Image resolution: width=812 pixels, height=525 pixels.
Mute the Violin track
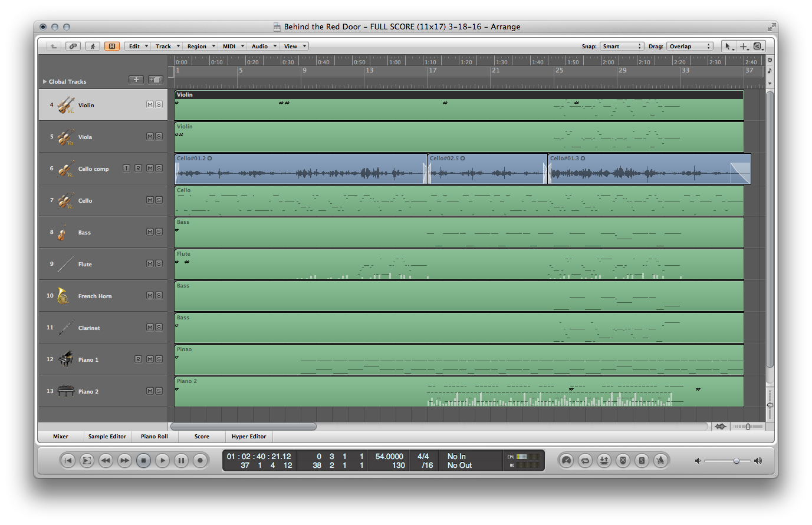pyautogui.click(x=149, y=104)
